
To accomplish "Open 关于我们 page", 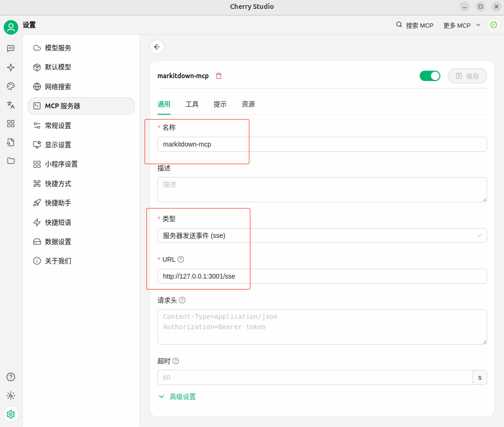I will click(x=82, y=261).
